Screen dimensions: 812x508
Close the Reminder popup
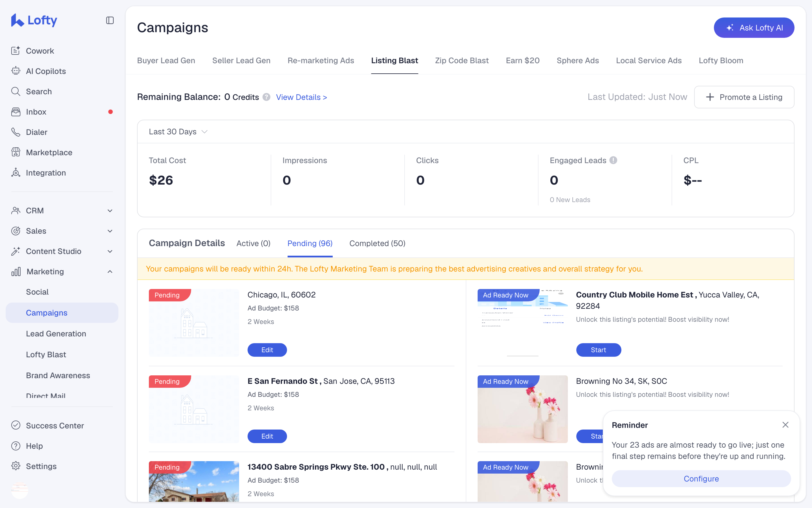785,425
